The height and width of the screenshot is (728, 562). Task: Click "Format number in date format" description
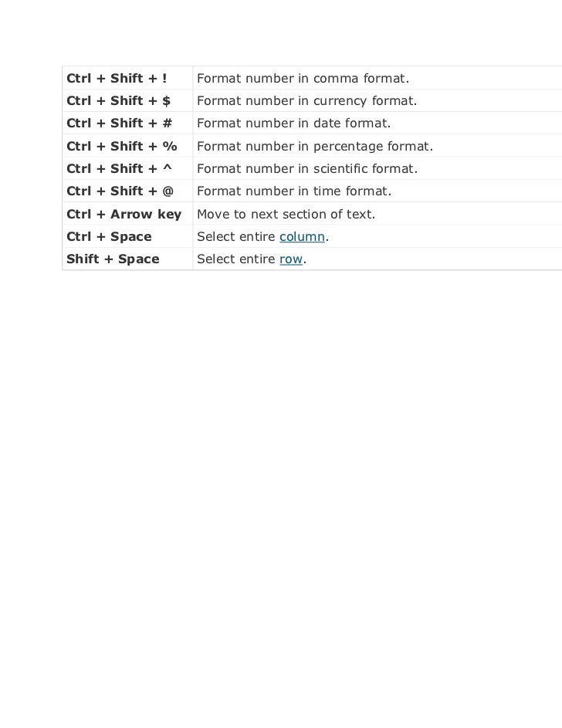[293, 123]
